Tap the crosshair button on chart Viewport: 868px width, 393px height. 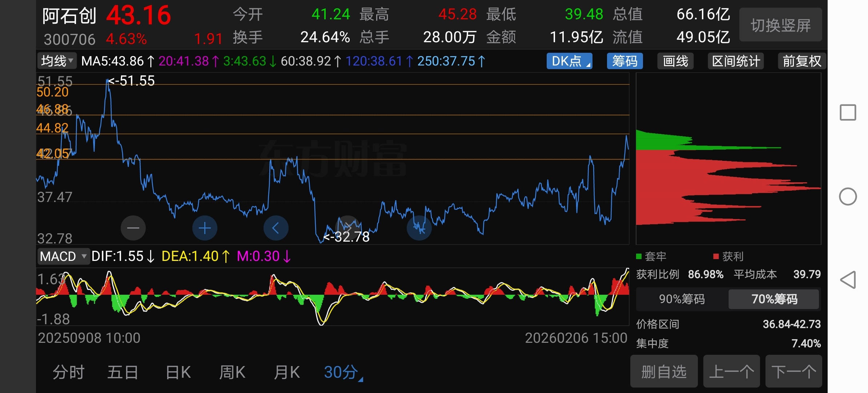click(419, 228)
